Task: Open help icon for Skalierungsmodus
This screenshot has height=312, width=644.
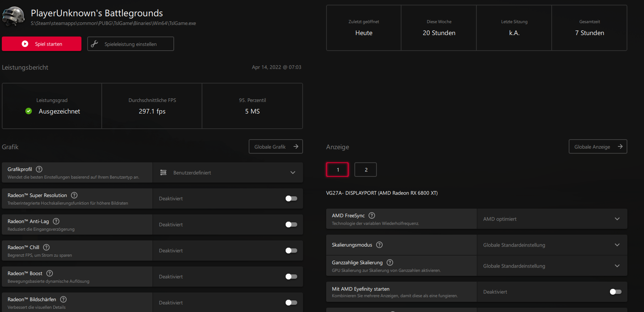Action: click(379, 245)
